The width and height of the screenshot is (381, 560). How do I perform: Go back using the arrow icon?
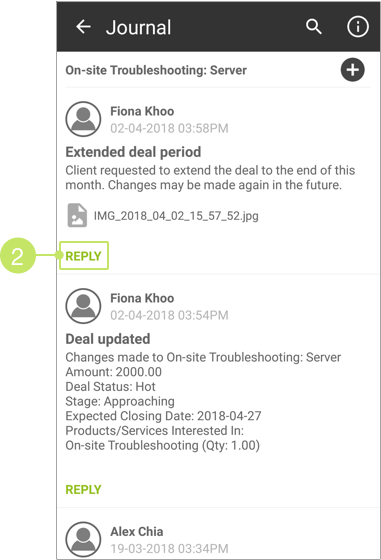coord(84,27)
